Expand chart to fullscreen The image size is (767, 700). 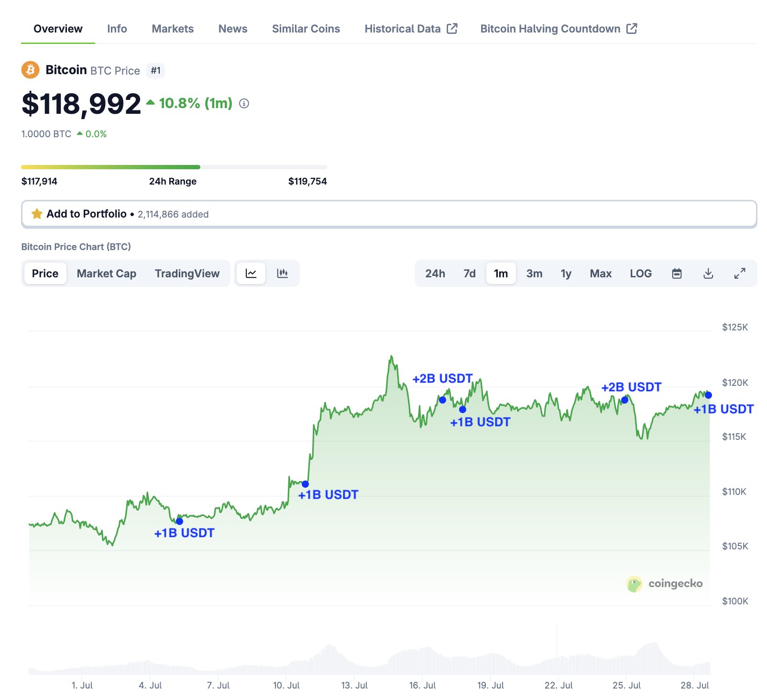click(x=740, y=273)
